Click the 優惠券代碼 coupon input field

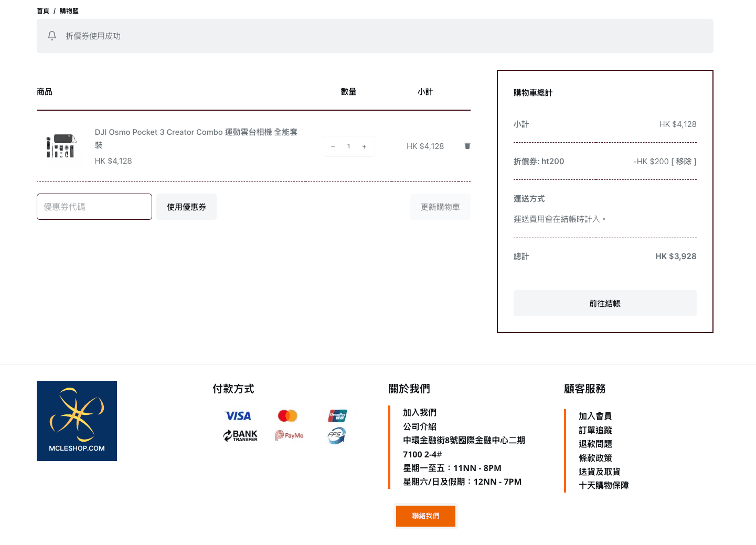pyautogui.click(x=94, y=207)
